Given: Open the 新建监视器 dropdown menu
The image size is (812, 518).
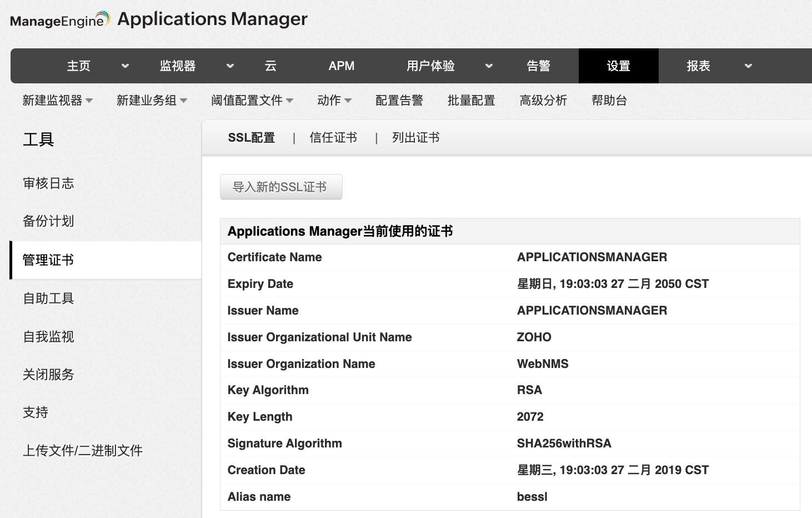Looking at the screenshot, I should click(57, 101).
